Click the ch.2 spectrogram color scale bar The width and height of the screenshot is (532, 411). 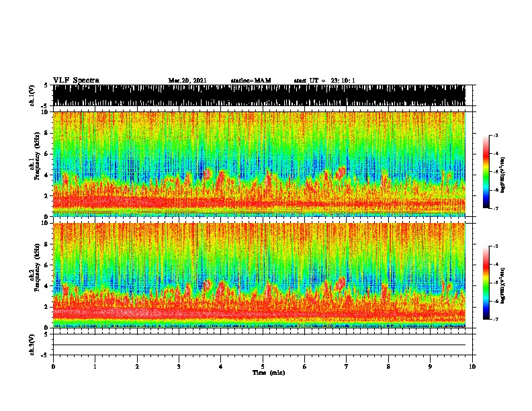(486, 283)
